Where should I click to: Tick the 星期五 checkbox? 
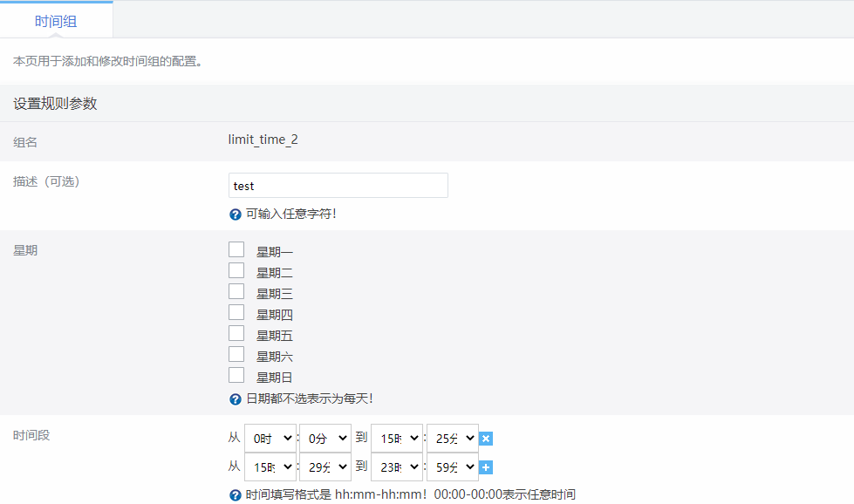pyautogui.click(x=236, y=334)
